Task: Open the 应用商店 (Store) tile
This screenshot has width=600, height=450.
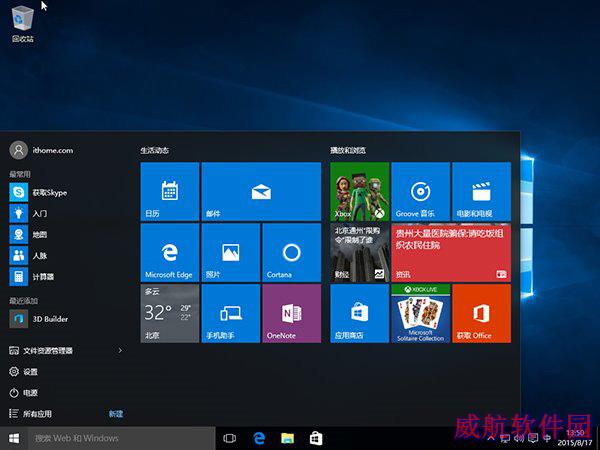Action: pos(360,313)
